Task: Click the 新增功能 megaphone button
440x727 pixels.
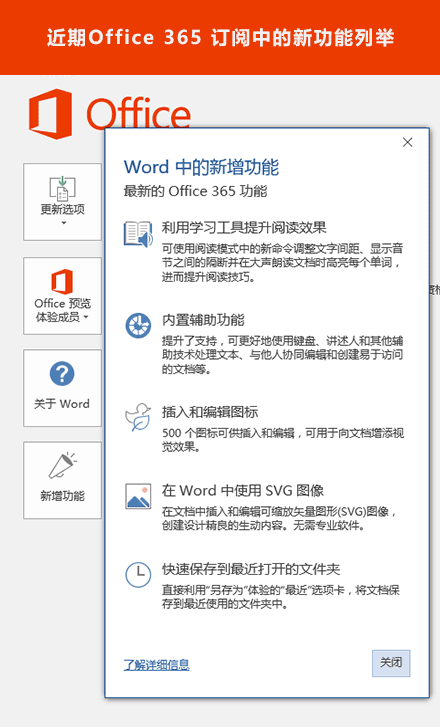Action: pos(63,480)
